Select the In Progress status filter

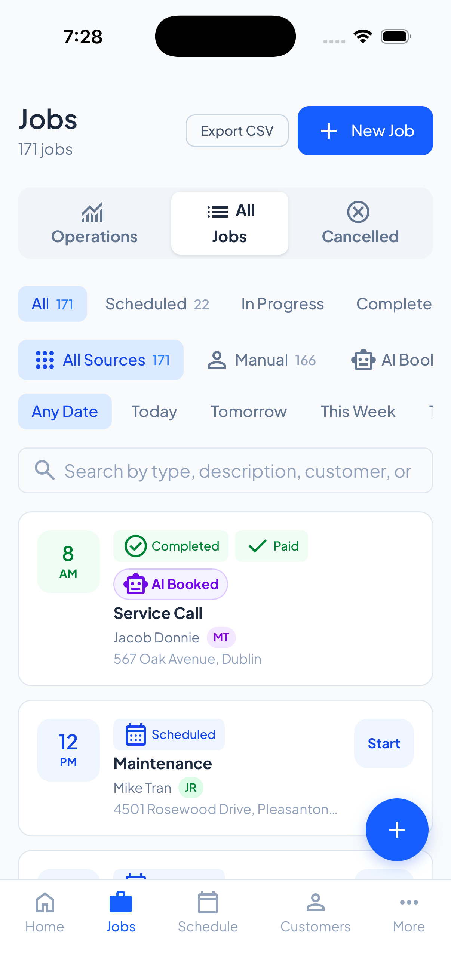tap(282, 304)
